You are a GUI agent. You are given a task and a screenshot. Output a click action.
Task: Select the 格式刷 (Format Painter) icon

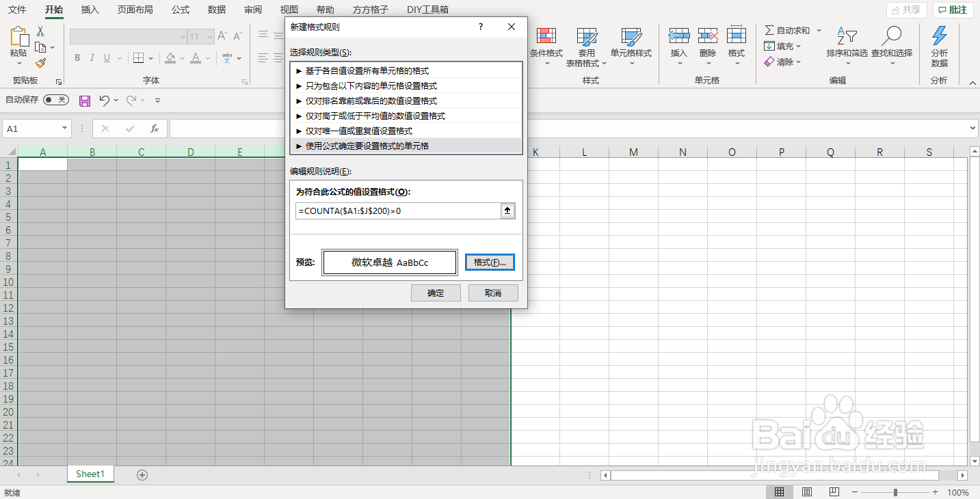[40, 63]
